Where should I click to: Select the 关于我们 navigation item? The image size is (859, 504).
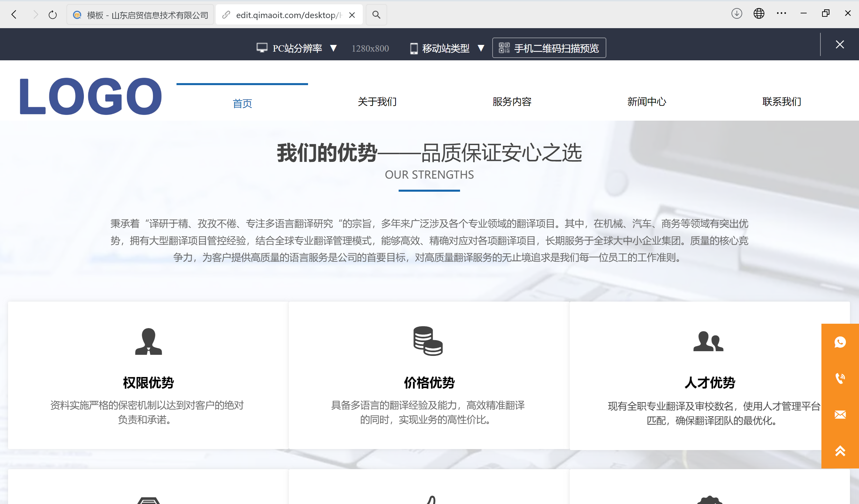[x=377, y=102]
